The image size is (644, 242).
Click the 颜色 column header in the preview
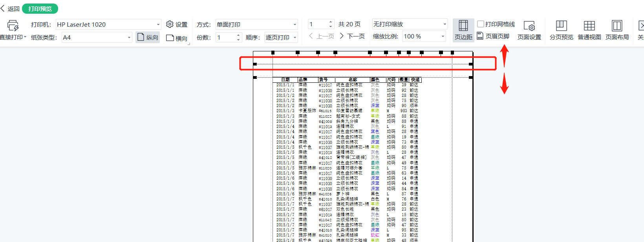375,80
